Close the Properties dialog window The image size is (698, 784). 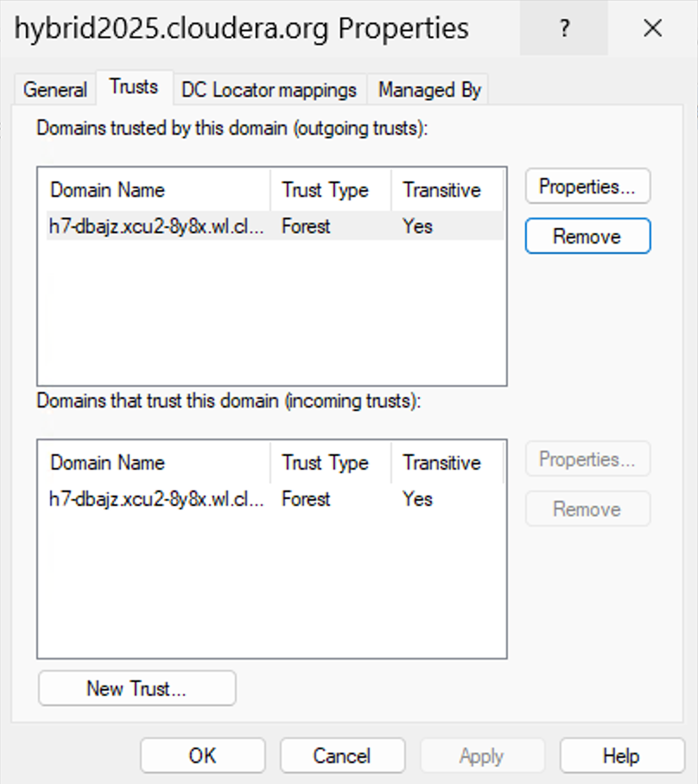tap(652, 28)
